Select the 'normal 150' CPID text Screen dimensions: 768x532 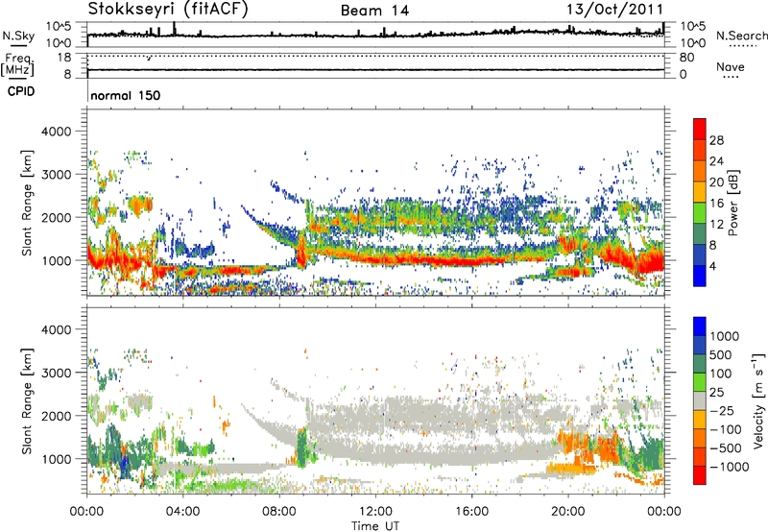pyautogui.click(x=126, y=95)
